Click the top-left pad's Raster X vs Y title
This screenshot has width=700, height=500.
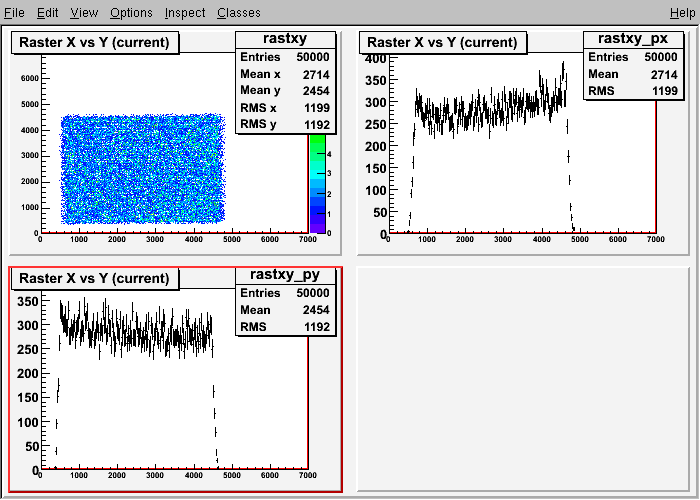95,42
